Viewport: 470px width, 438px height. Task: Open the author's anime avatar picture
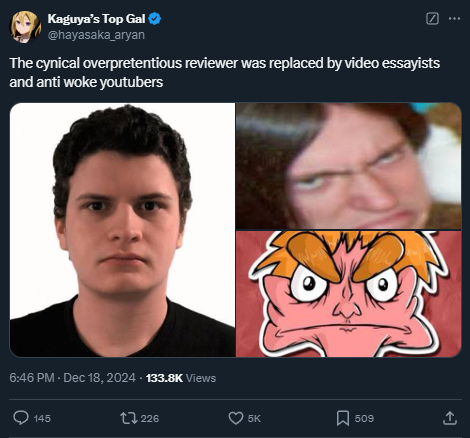(x=25, y=27)
